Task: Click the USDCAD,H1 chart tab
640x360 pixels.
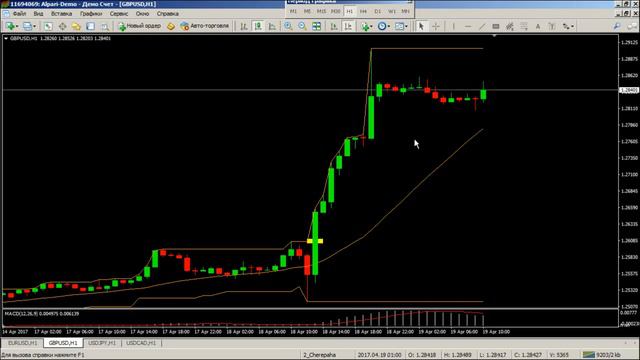Action: coord(141,343)
